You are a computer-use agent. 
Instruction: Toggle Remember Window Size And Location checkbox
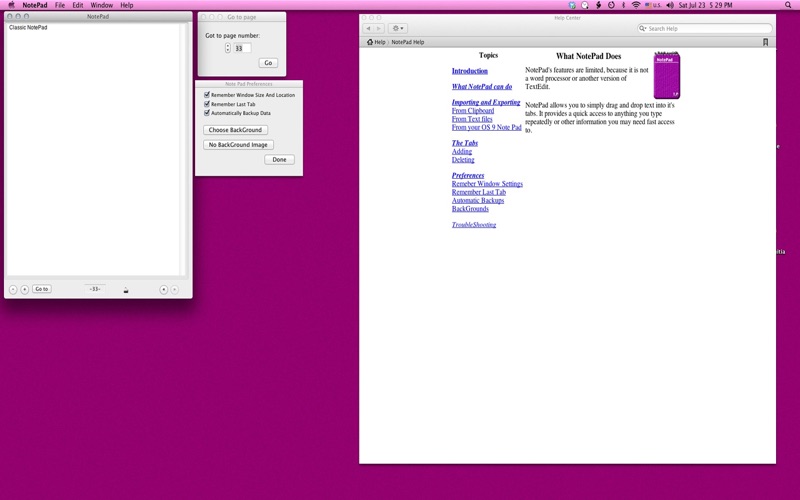click(x=207, y=95)
